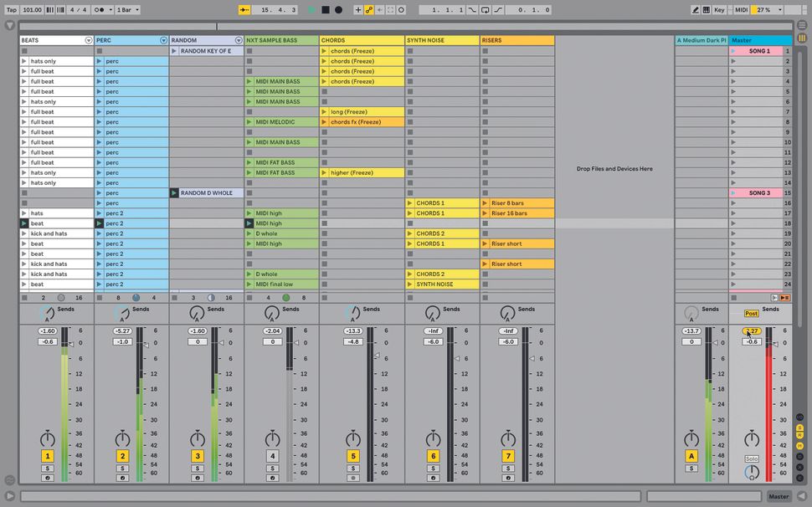This screenshot has height=507, width=812.
Task: Activate Key mapping mode
Action: point(720,9)
